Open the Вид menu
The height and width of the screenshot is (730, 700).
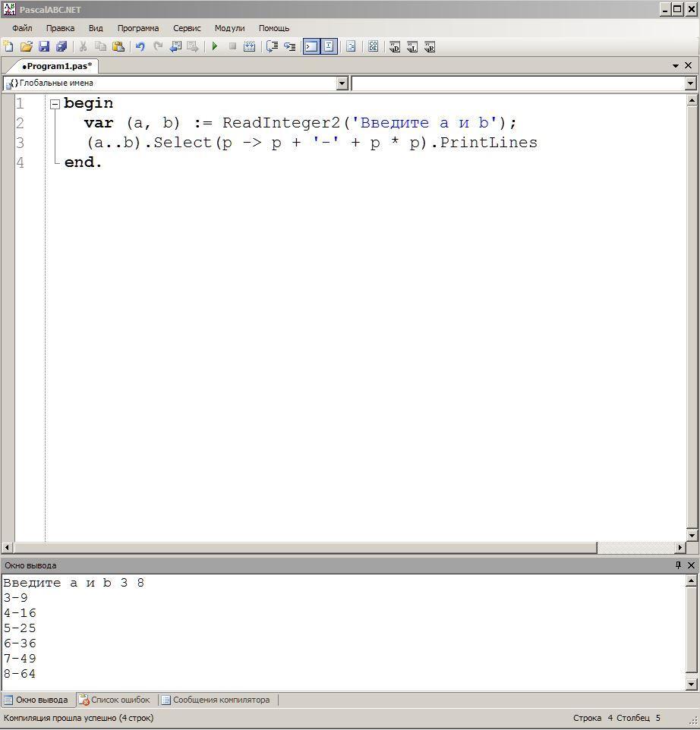[x=96, y=28]
